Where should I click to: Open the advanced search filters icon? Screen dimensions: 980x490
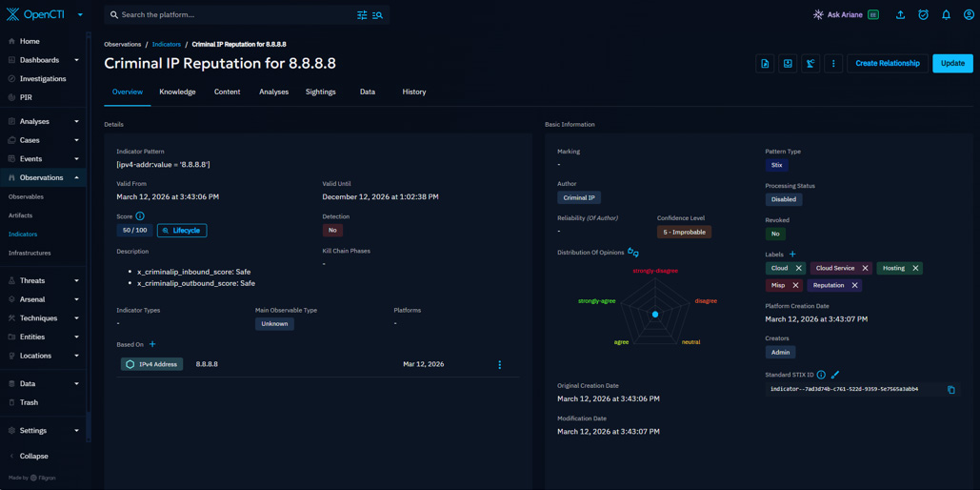coord(362,15)
